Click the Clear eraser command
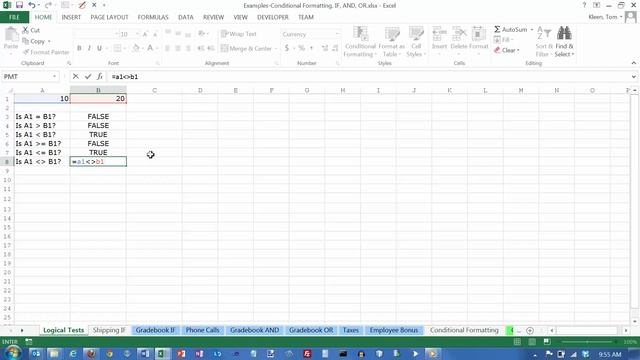640x360 pixels. tap(506, 50)
